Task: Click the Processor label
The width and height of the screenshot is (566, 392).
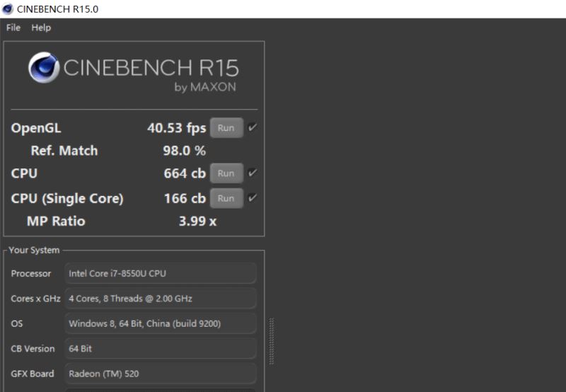Action: [31, 274]
